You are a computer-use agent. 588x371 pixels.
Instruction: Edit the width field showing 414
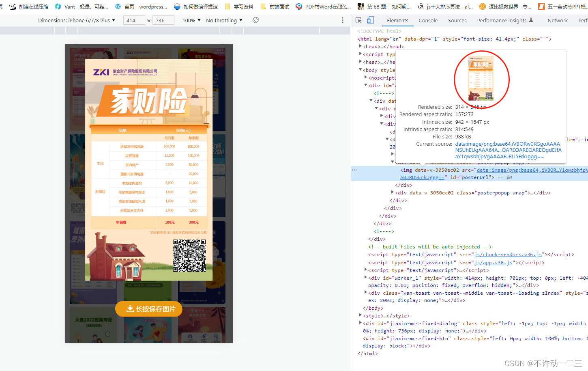tap(134, 20)
